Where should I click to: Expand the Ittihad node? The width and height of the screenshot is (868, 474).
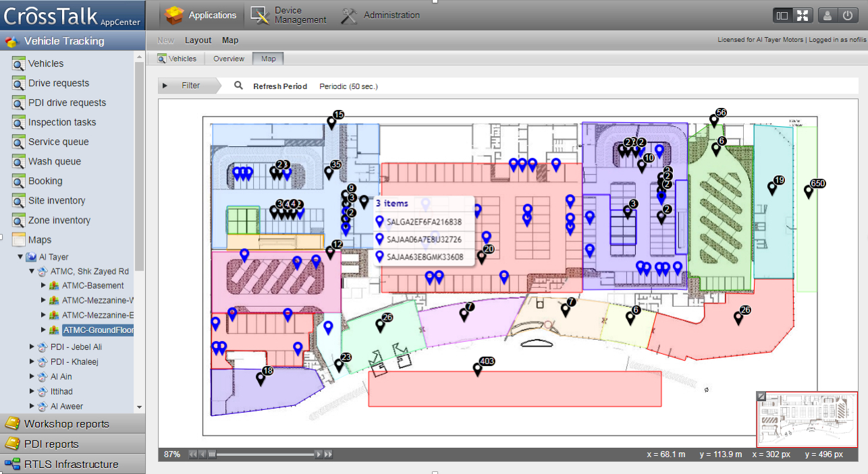point(32,391)
